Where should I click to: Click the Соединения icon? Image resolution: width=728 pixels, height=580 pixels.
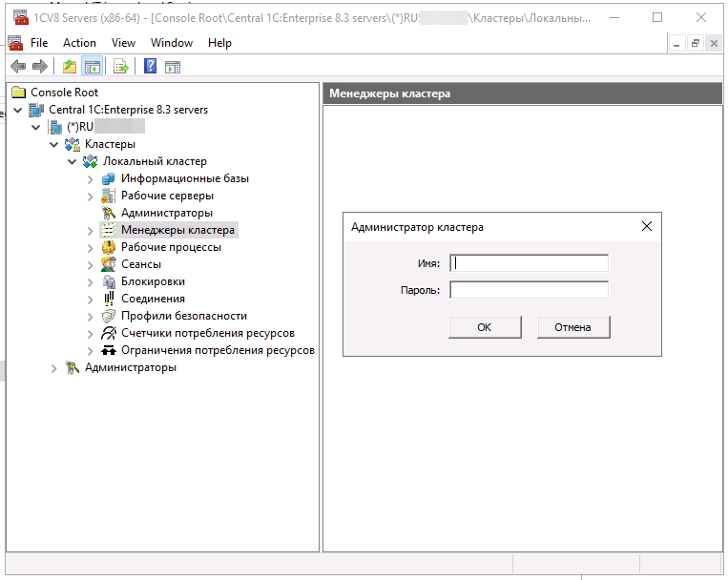click(x=109, y=299)
